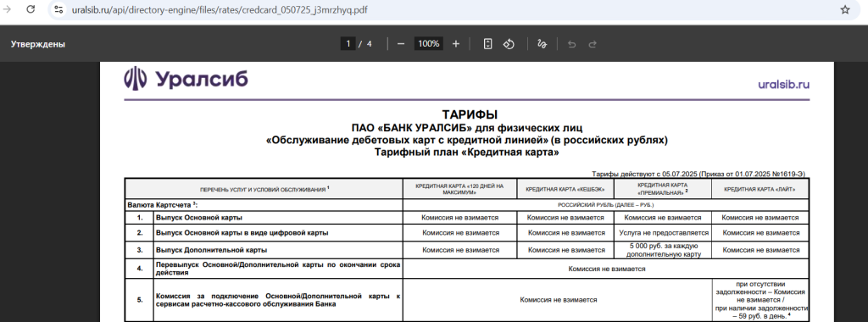Bookmark this page with the star icon
Viewport: 868px width, 322px height.
point(845,10)
